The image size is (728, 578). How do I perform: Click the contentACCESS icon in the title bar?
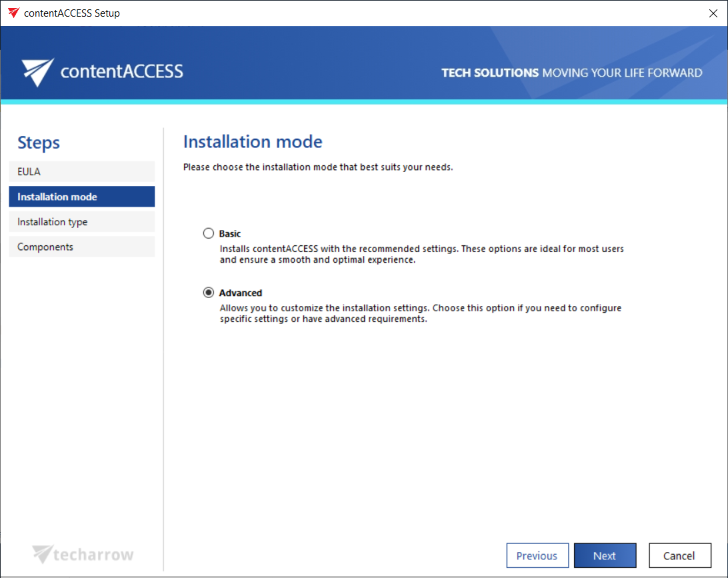coord(13,13)
